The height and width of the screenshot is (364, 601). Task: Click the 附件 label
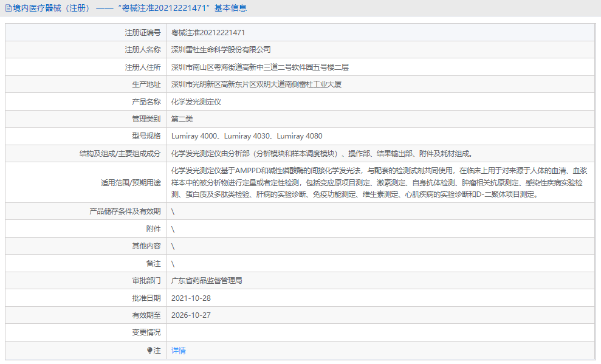click(153, 228)
